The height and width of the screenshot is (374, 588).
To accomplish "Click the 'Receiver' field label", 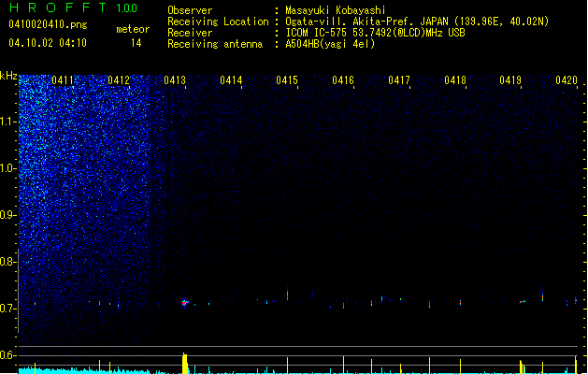I will 190,33.
